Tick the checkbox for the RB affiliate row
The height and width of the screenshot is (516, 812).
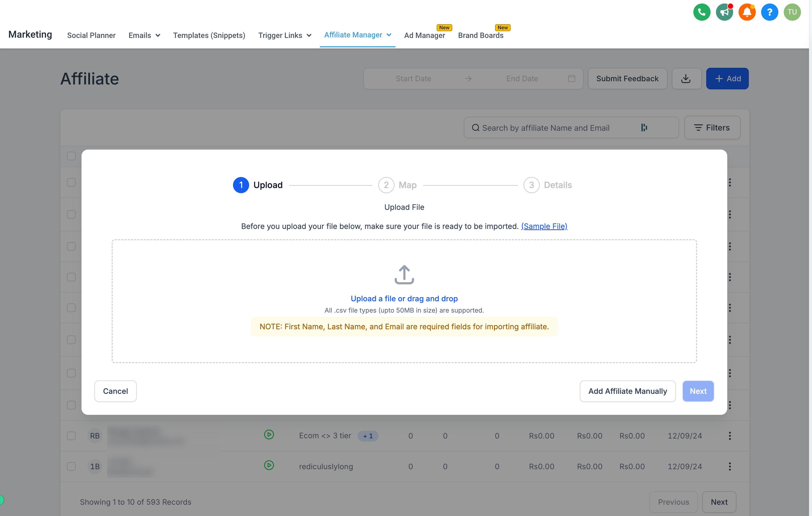tap(71, 436)
